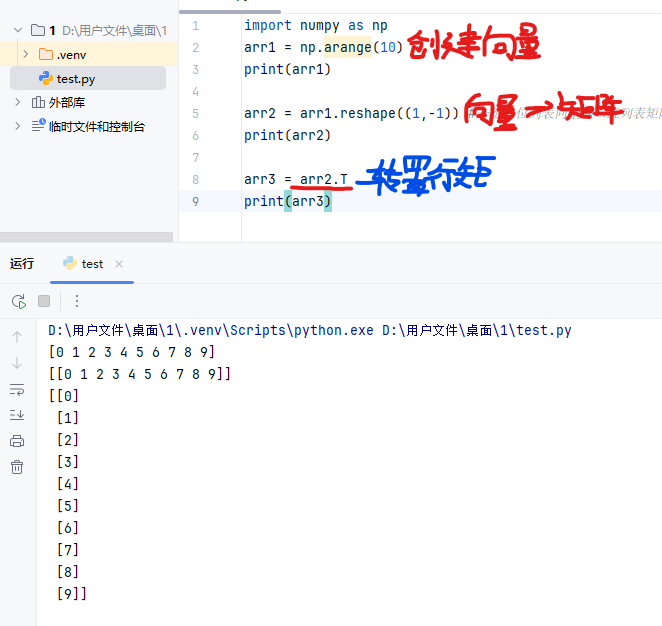Collapse the project root folder 1

coord(18,30)
